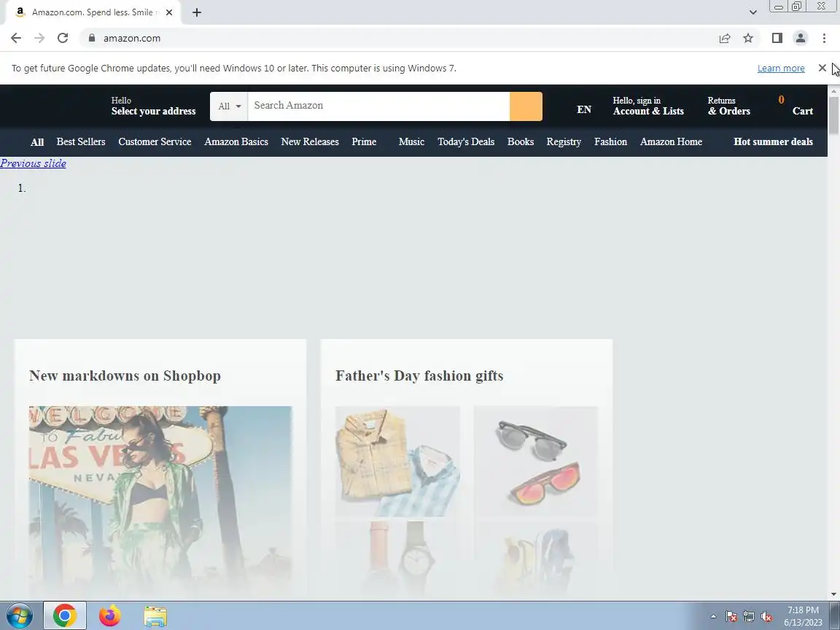Image resolution: width=840 pixels, height=630 pixels.
Task: Click the orange search submit button
Action: [x=526, y=106]
